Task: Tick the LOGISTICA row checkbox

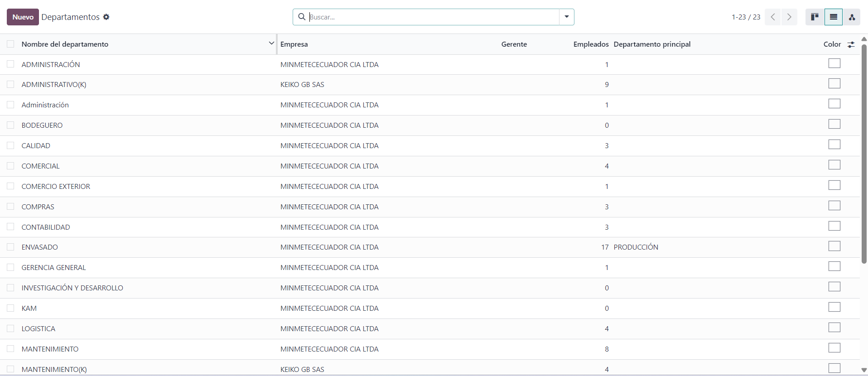Action: (x=10, y=328)
